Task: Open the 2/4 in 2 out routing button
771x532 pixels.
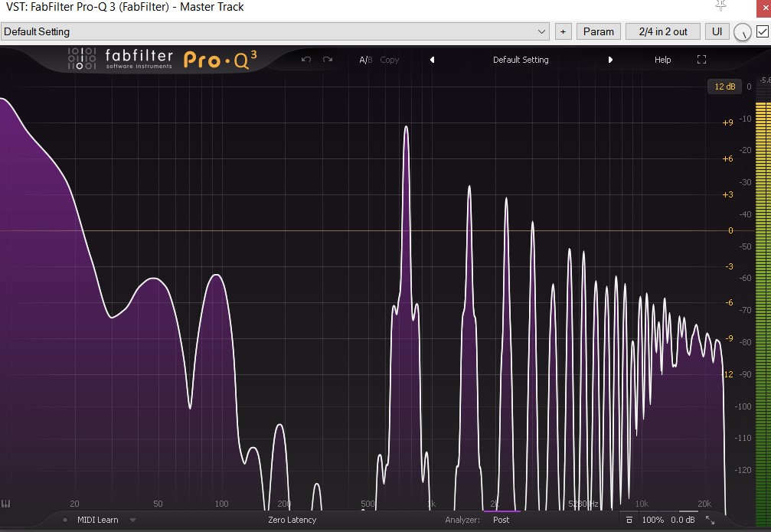Action: pyautogui.click(x=663, y=31)
